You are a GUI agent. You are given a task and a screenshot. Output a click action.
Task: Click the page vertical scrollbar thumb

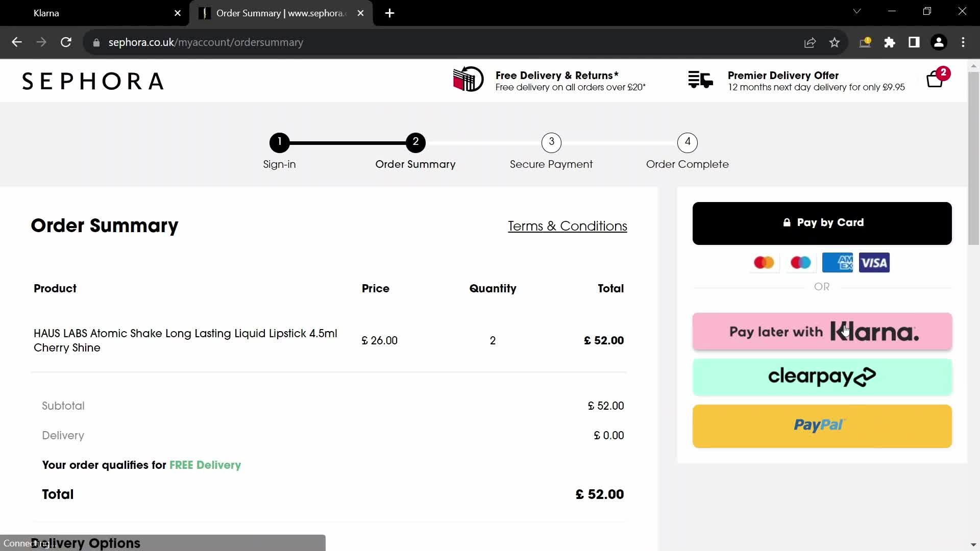click(x=973, y=158)
